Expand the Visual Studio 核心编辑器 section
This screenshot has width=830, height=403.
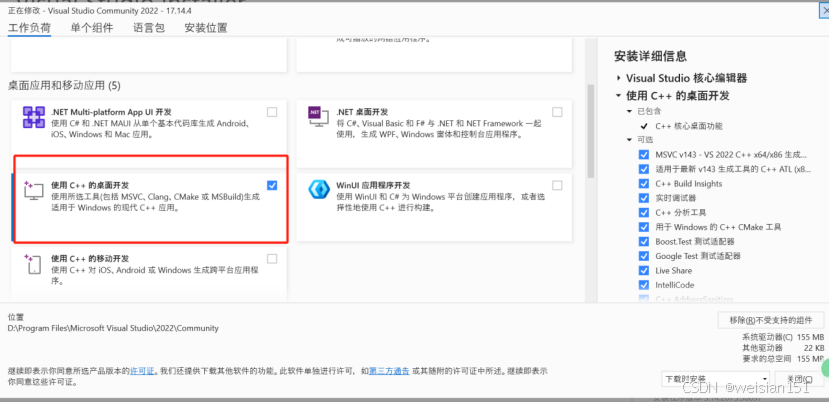pyautogui.click(x=618, y=78)
